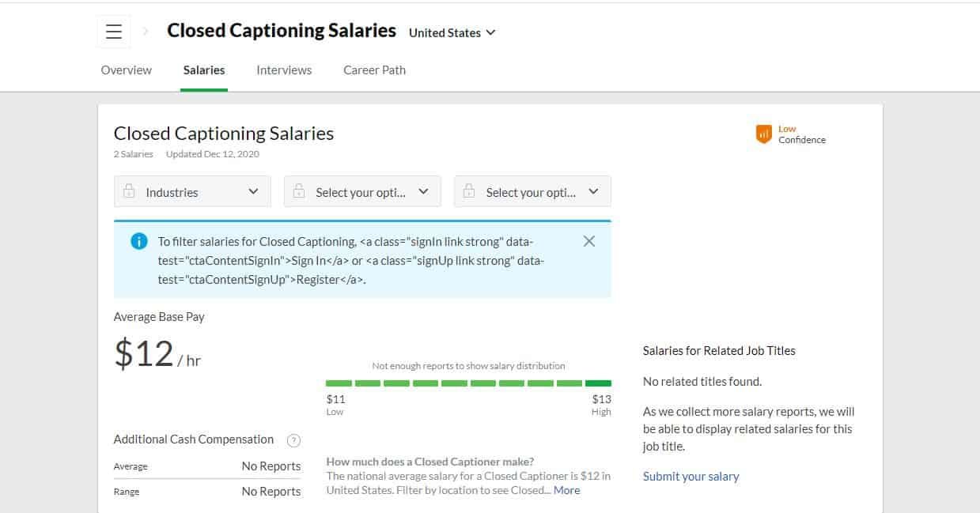Click the breadcrumb chevron beside the menu
980x513 pixels.
click(x=145, y=31)
